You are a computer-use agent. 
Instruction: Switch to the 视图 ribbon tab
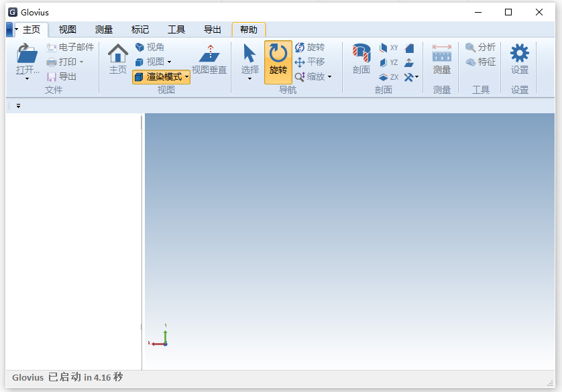67,29
